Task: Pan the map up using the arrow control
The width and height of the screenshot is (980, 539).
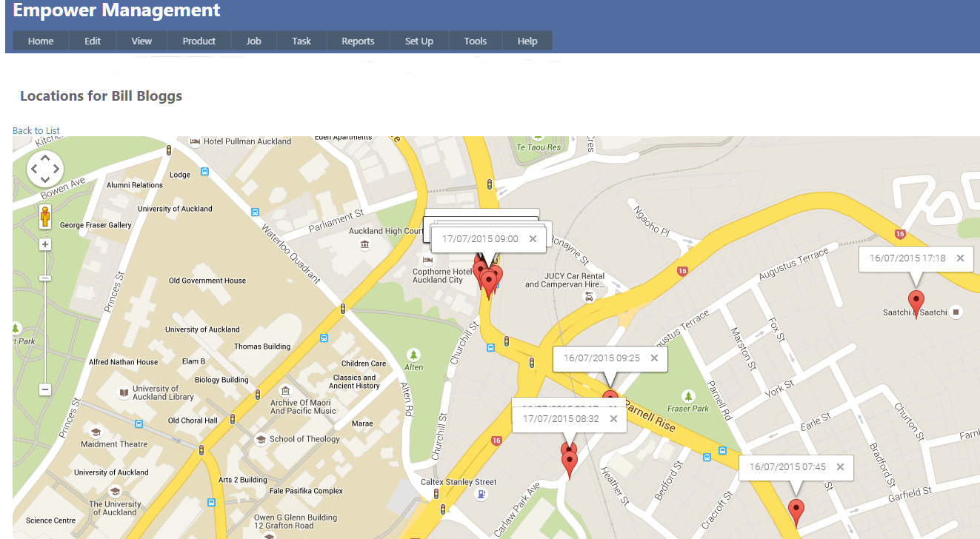Action: click(45, 158)
